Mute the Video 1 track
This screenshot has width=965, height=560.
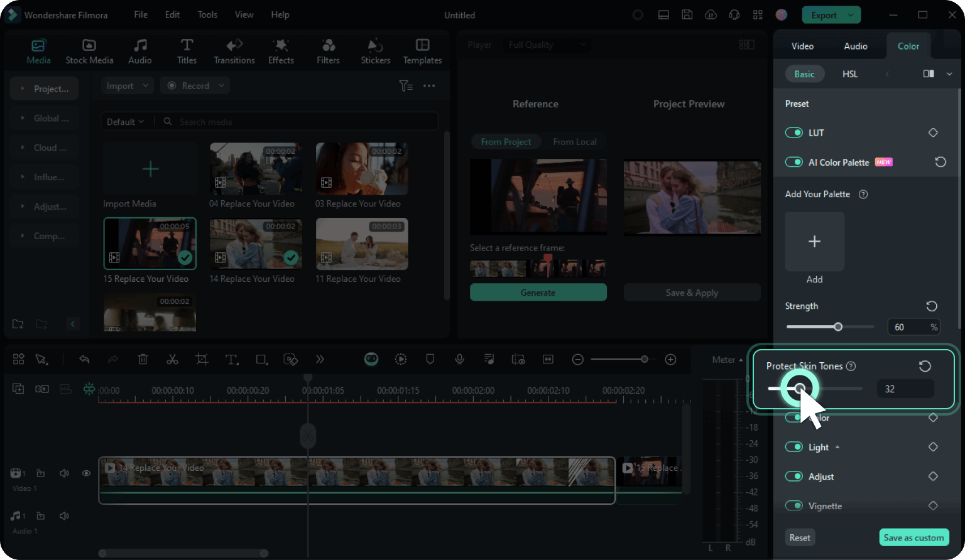[64, 473]
